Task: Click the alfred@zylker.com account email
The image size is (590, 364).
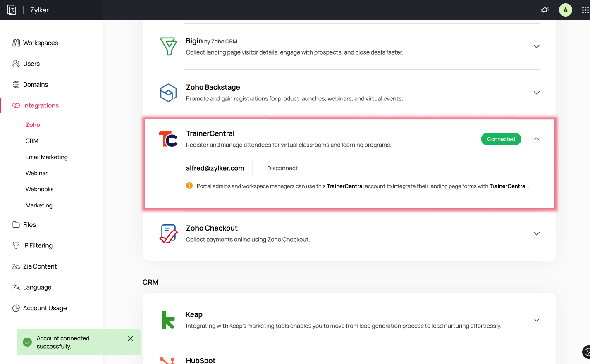Action: 215,168
